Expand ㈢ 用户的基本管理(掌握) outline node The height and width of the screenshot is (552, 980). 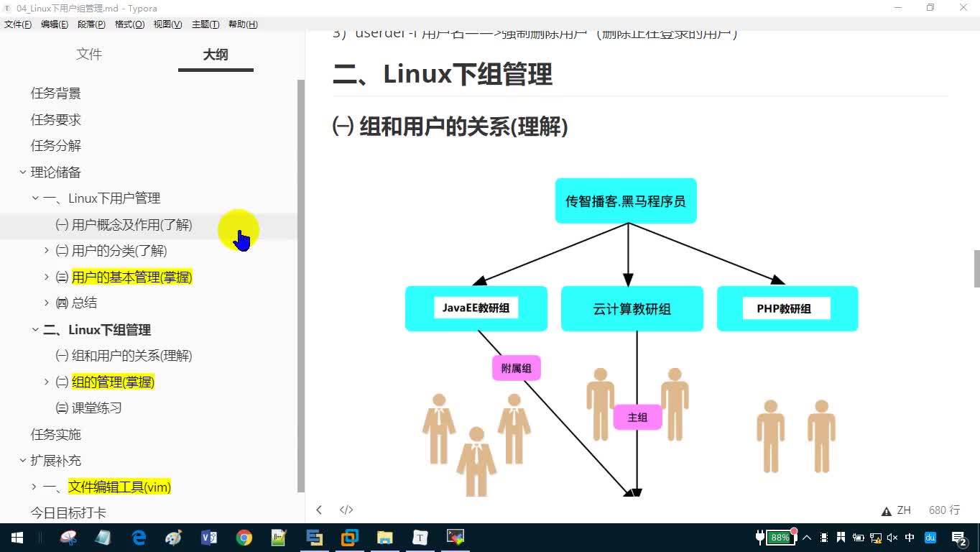(47, 277)
